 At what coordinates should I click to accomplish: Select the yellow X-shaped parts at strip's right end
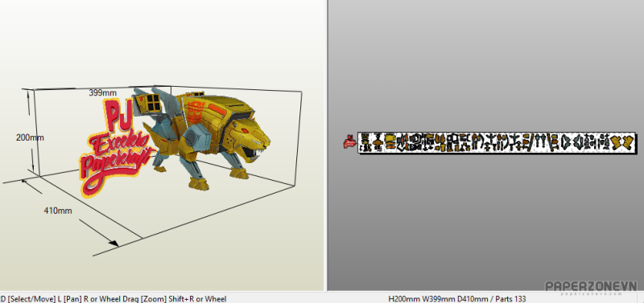coord(623,143)
